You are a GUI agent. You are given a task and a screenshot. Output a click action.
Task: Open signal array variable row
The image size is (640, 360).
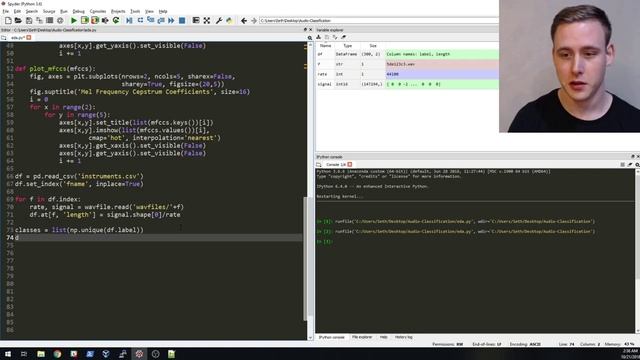click(x=407, y=84)
